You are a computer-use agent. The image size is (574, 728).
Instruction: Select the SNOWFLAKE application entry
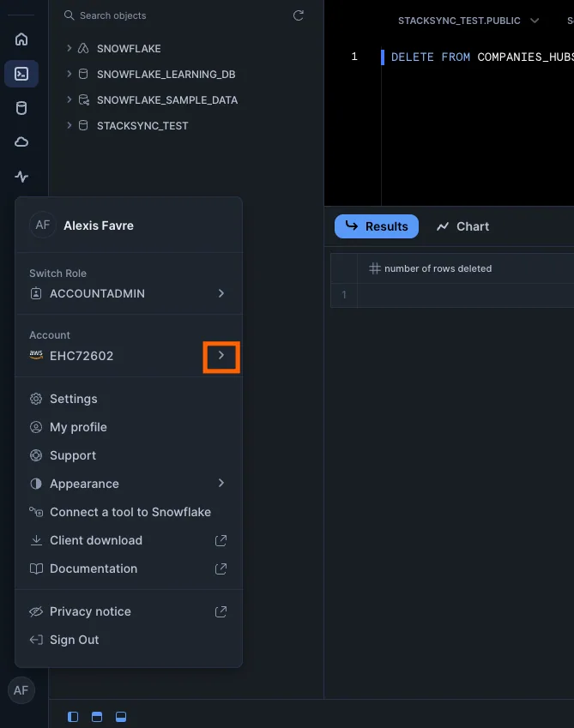point(129,49)
